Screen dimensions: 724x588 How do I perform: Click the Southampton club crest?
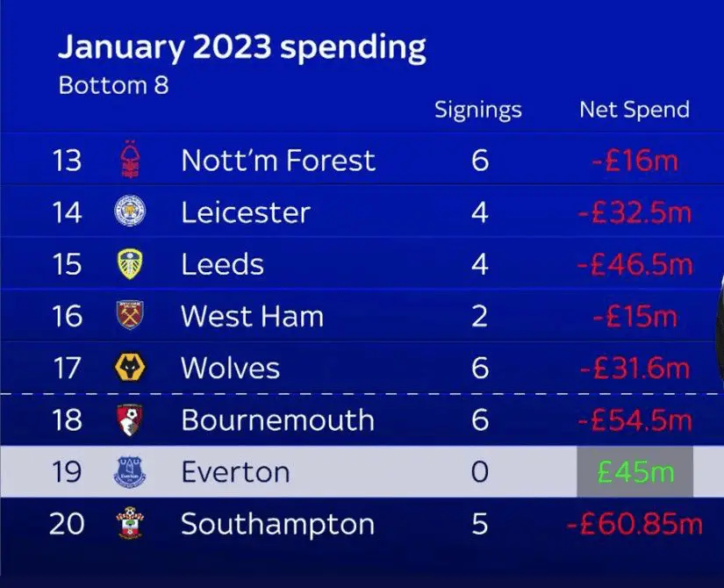click(130, 525)
